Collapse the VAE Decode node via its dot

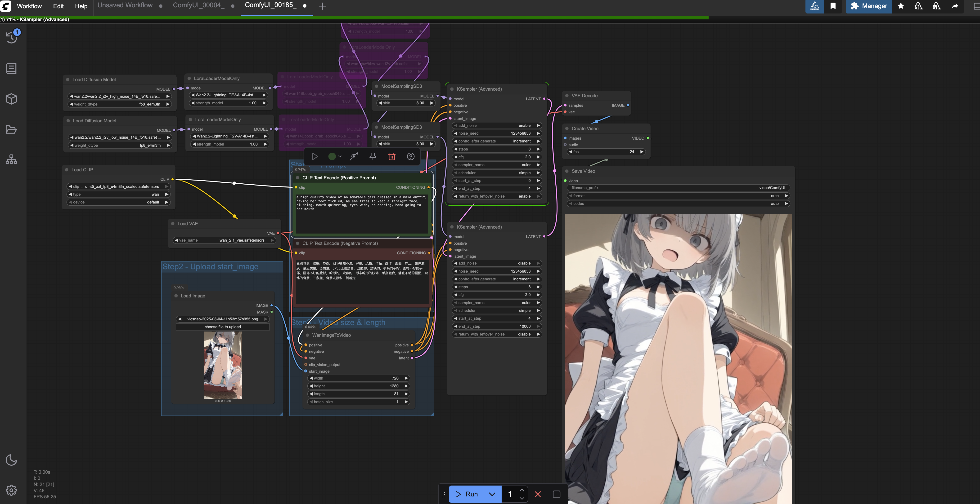tap(567, 96)
